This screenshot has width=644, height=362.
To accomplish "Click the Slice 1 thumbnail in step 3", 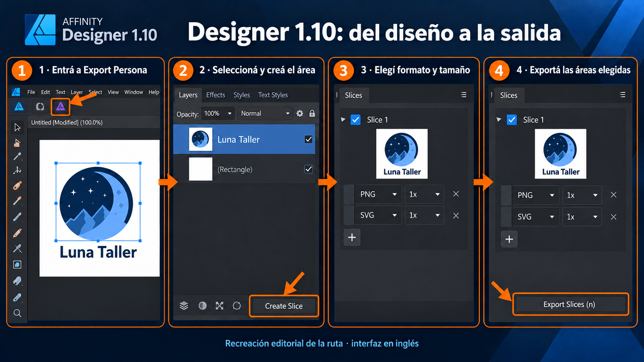I will [x=402, y=153].
